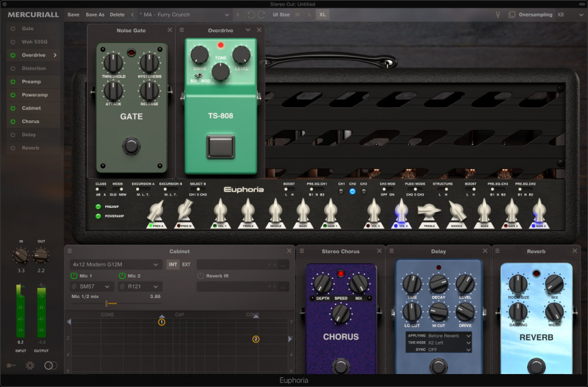The height and width of the screenshot is (387, 588).
Task: Click the stereo mode circles icon
Action: click(51, 366)
